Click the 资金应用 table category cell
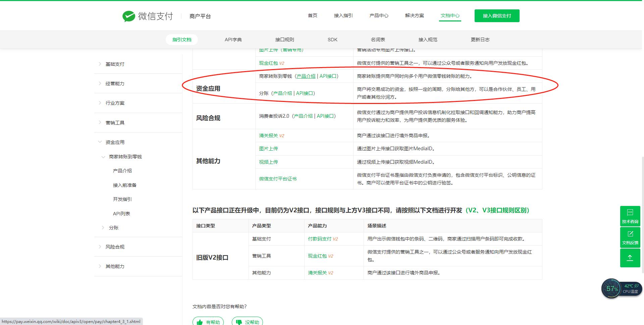This screenshot has width=644, height=325. [x=224, y=87]
